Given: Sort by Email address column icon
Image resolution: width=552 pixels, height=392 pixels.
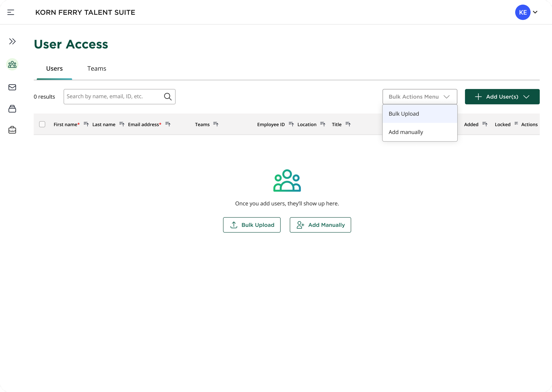Looking at the screenshot, I should 168,124.
